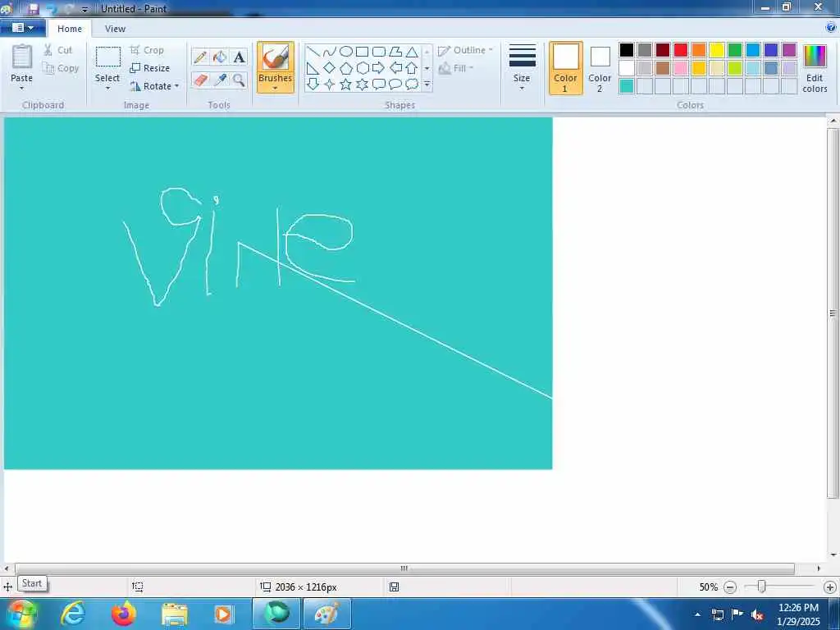Choose the Cloud callout shape
Screen dimensions: 840x630
point(412,84)
